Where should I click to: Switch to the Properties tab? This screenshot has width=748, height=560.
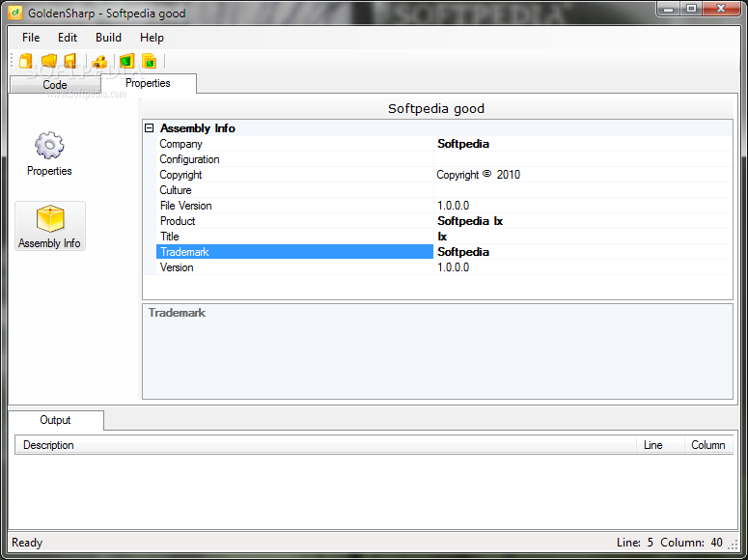pos(148,83)
